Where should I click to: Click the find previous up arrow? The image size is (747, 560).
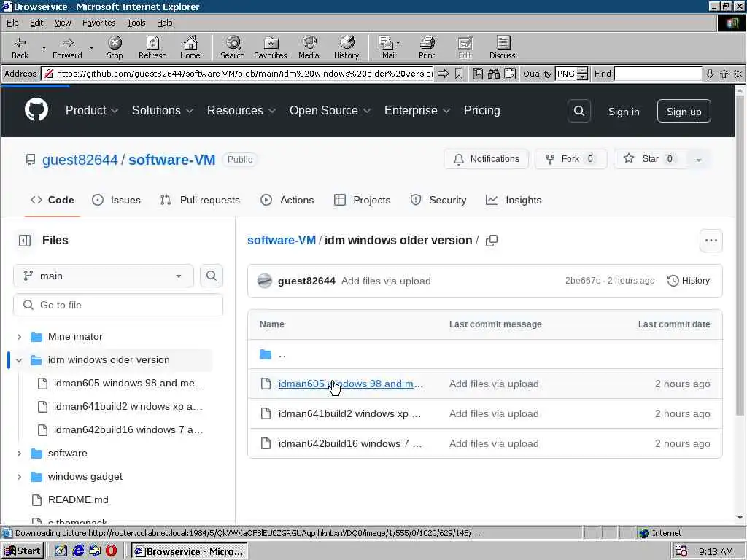[x=724, y=74]
